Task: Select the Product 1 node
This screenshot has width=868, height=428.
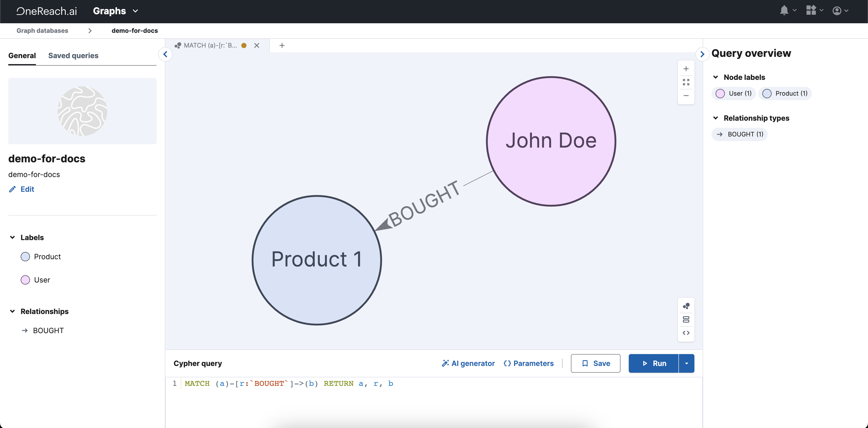Action: click(317, 260)
